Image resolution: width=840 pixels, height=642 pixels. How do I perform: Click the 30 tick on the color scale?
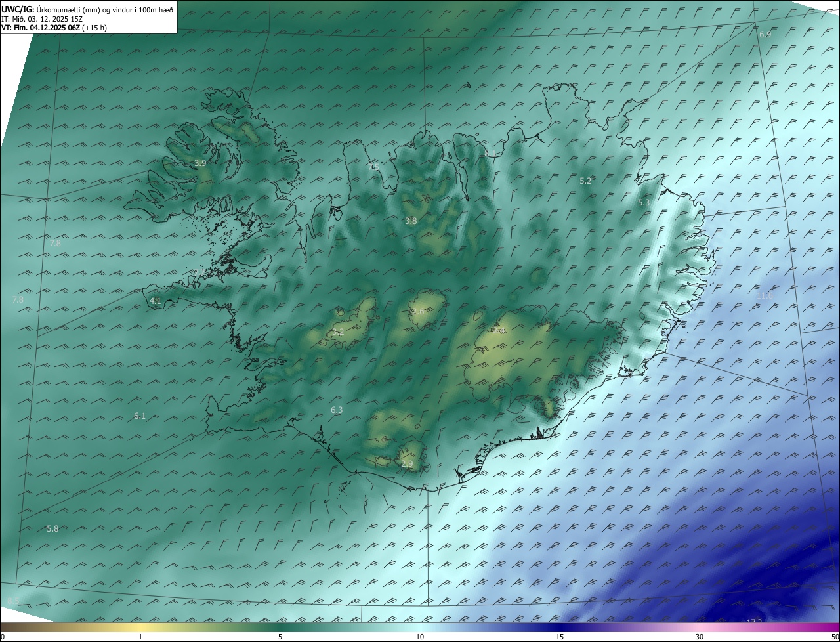pos(700,637)
